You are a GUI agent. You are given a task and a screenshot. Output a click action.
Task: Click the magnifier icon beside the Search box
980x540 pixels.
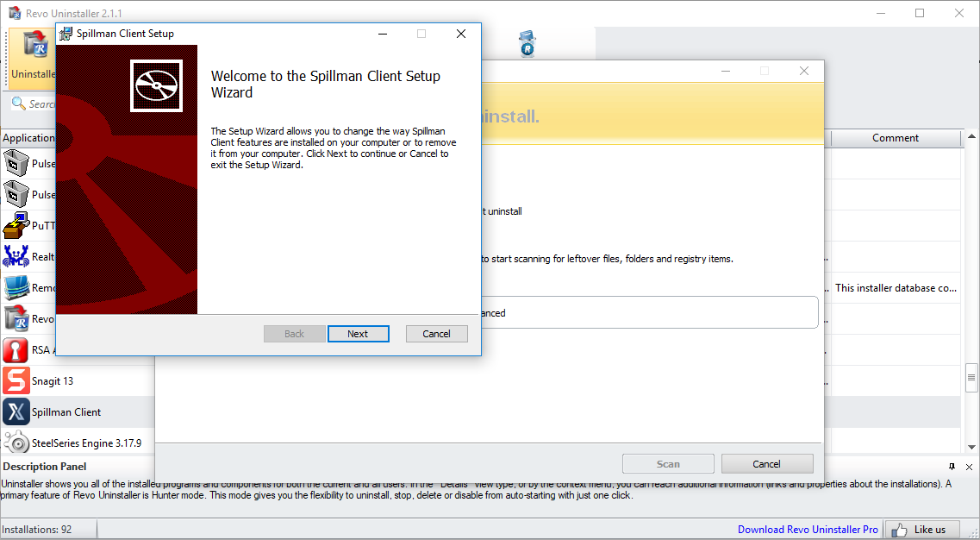(19, 104)
